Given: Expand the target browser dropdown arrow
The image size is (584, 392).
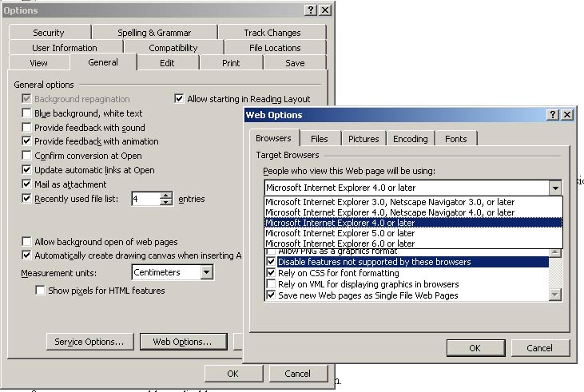Looking at the screenshot, I should coord(554,188).
